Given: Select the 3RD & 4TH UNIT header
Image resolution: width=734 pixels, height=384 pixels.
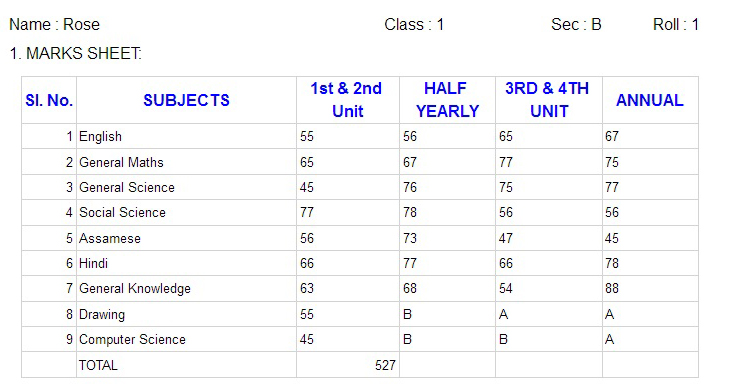Looking at the screenshot, I should 549,100.
